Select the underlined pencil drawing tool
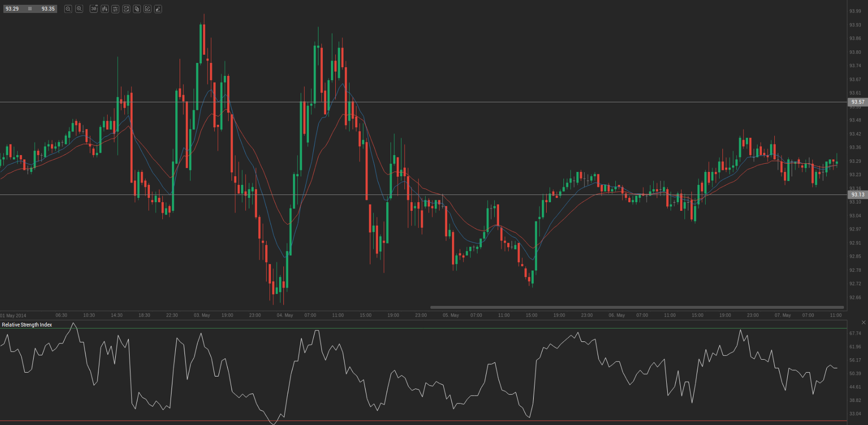Image resolution: width=868 pixels, height=425 pixels. (x=158, y=9)
